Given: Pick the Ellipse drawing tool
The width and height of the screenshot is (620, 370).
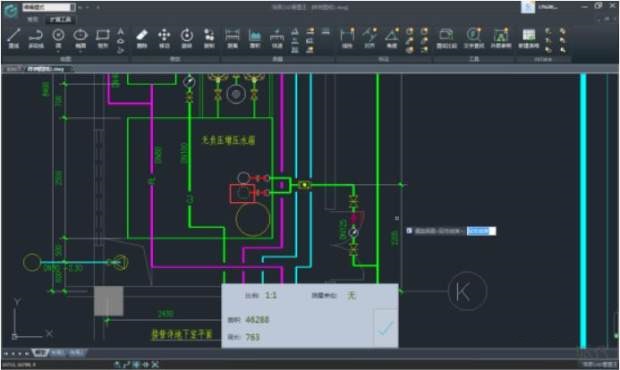Looking at the screenshot, I should (x=80, y=38).
